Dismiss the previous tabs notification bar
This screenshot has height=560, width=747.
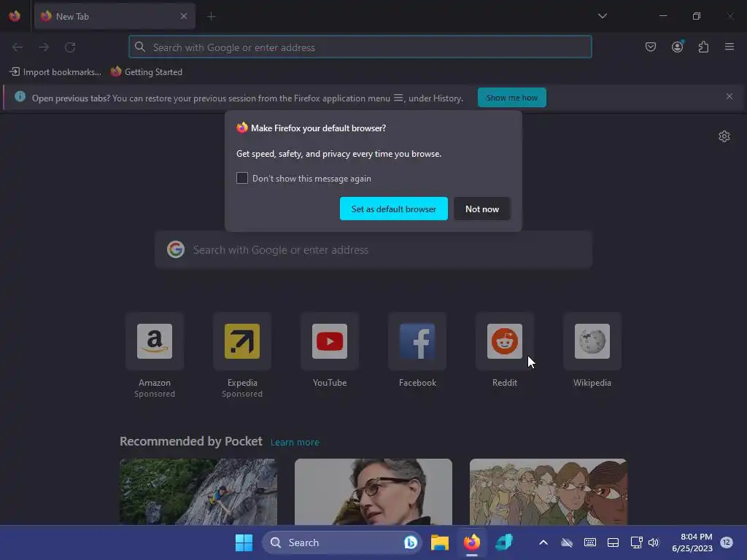729,97
